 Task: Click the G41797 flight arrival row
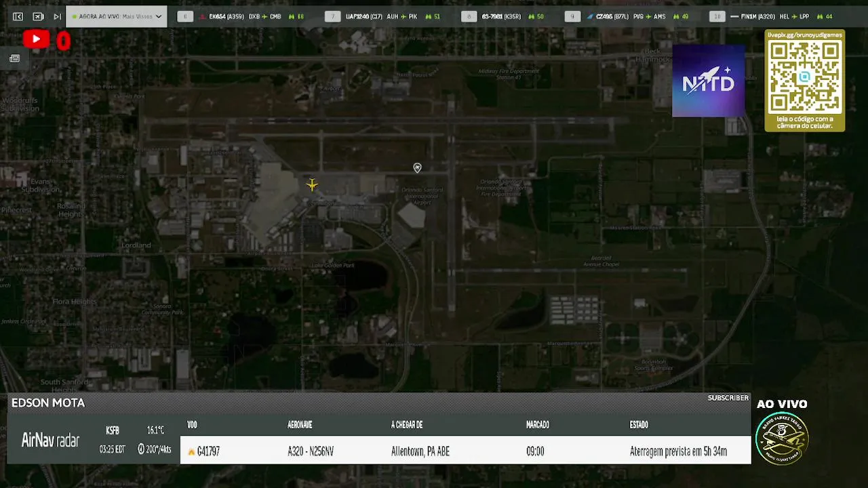[465, 451]
